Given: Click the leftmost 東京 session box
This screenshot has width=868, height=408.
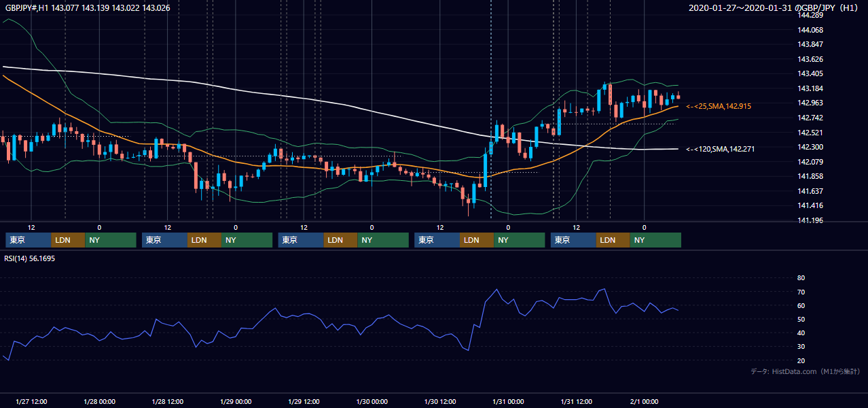Looking at the screenshot, I should [29, 240].
